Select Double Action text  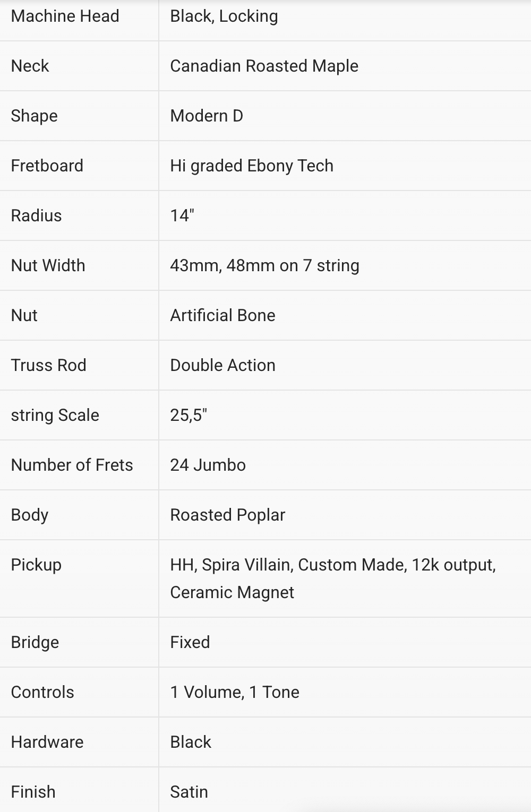click(x=222, y=365)
